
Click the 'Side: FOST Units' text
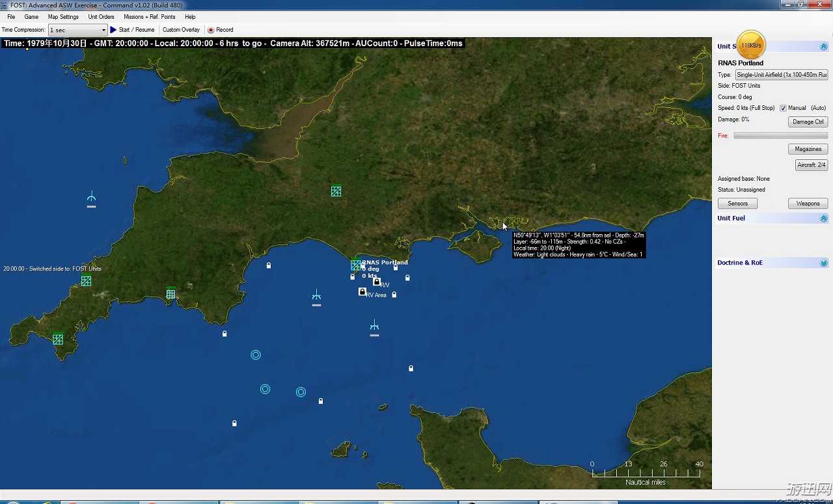pos(739,86)
